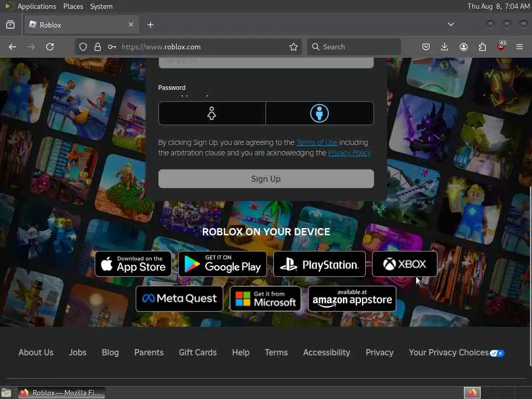Click the show desktop icon in bottom panel
The width and height of the screenshot is (532, 399).
6,393
